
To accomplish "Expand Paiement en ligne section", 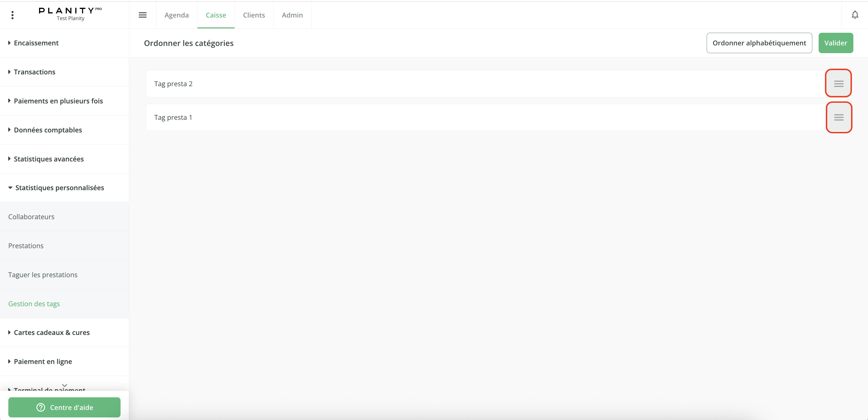I will click(64, 361).
